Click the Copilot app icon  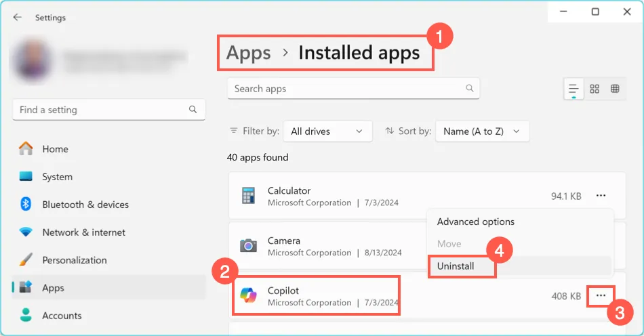[x=249, y=296]
